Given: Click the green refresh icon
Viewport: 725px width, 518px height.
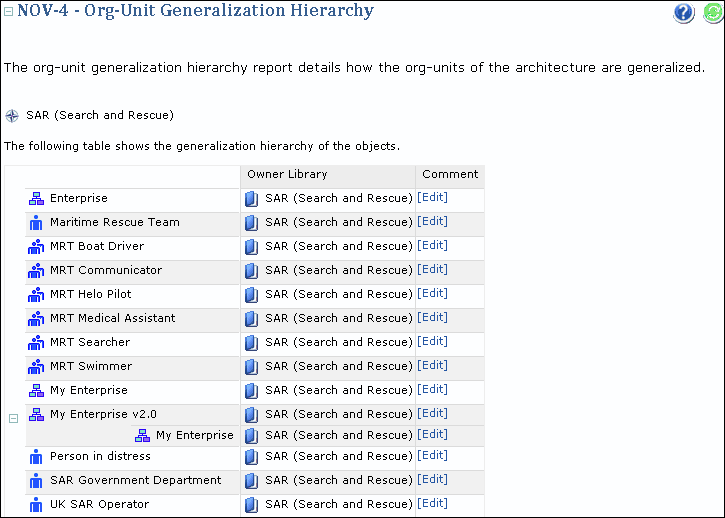Looking at the screenshot, I should 712,13.
